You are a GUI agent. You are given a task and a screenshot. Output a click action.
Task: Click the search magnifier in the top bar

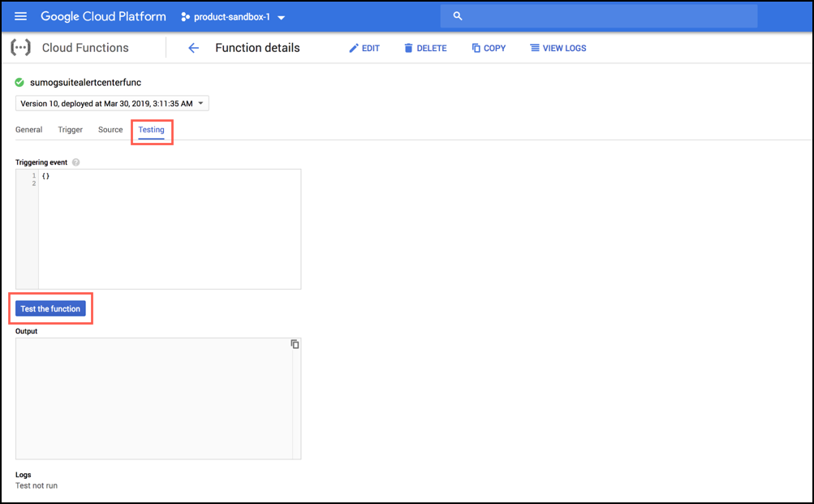(x=457, y=15)
